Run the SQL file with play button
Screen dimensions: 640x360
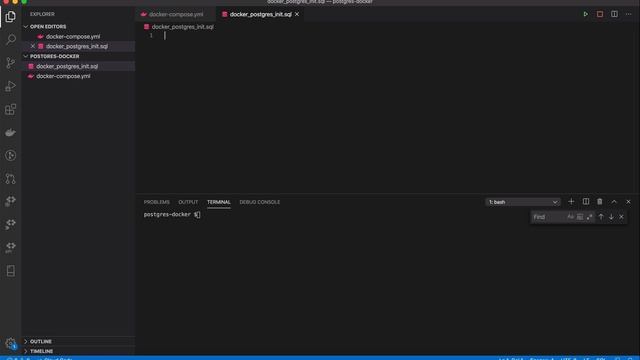pyautogui.click(x=585, y=14)
